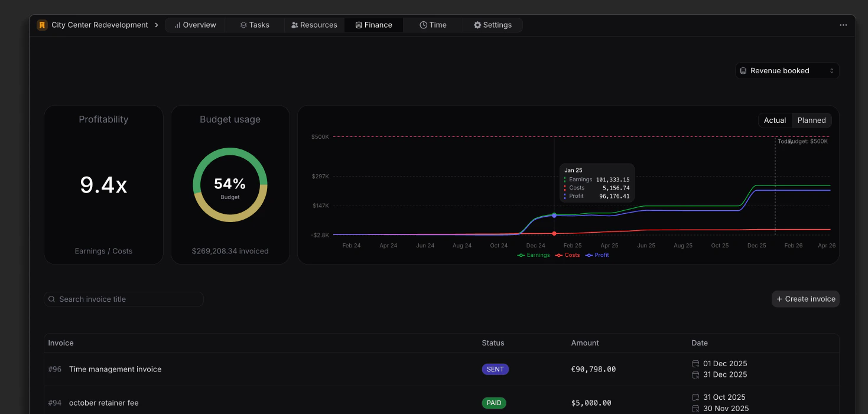Click the #96 invoice number
The height and width of the screenshot is (414, 868).
coord(55,369)
